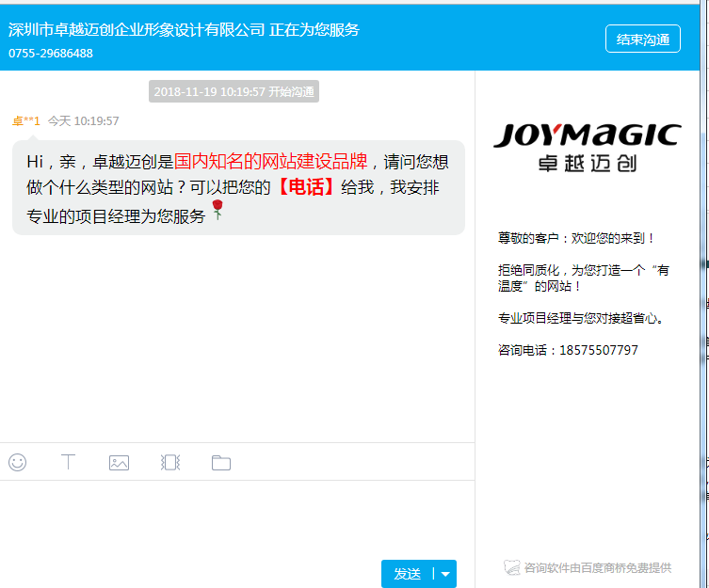Click into the message input box
The image size is (709, 588).
tap(235, 517)
